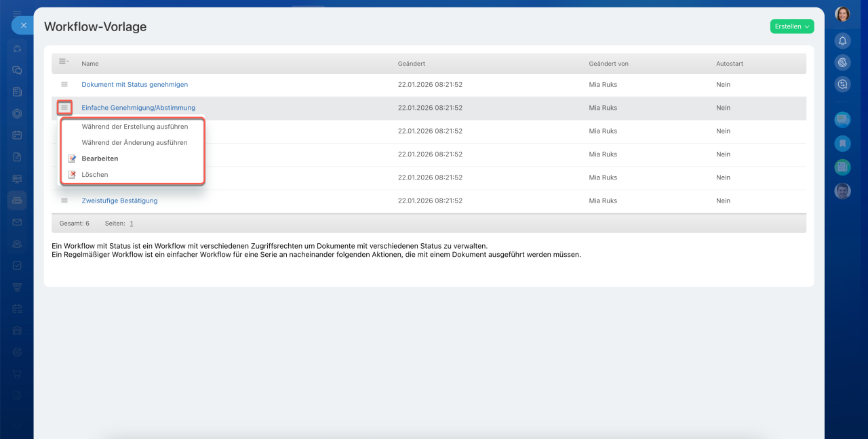Screen dimensions: 868x439
Task: Open the green speech bubbles chat in right sidebar
Action: (x=842, y=120)
